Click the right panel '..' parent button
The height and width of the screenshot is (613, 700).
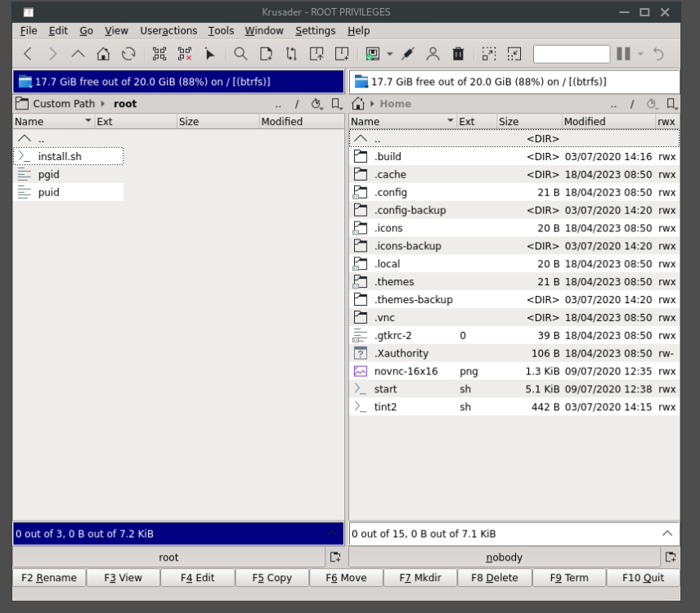[613, 105]
